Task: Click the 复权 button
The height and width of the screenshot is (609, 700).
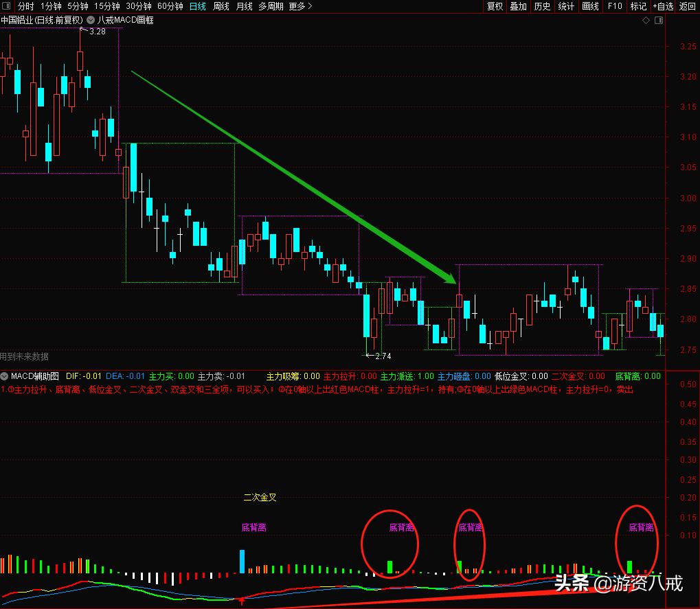Action: coord(495,6)
